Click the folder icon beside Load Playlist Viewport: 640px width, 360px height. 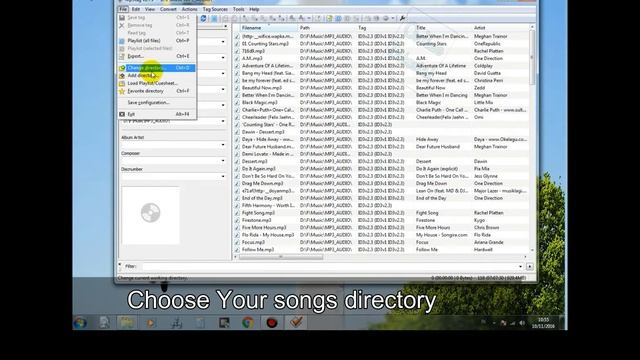click(x=122, y=83)
